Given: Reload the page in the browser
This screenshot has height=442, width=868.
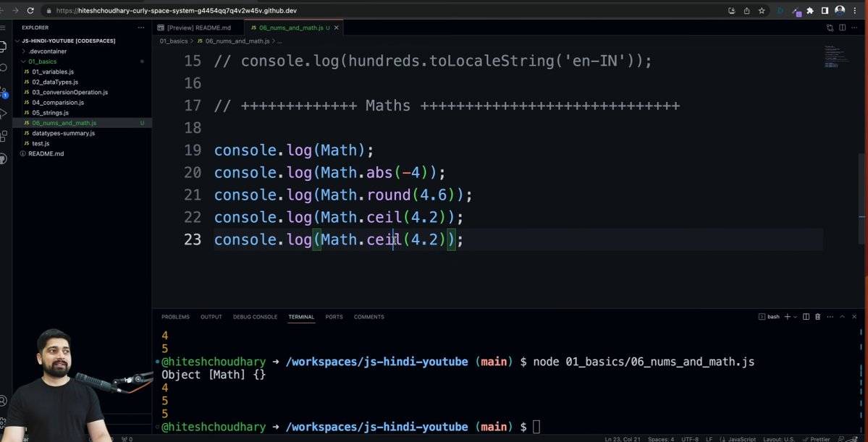Looking at the screenshot, I should pyautogui.click(x=29, y=11).
